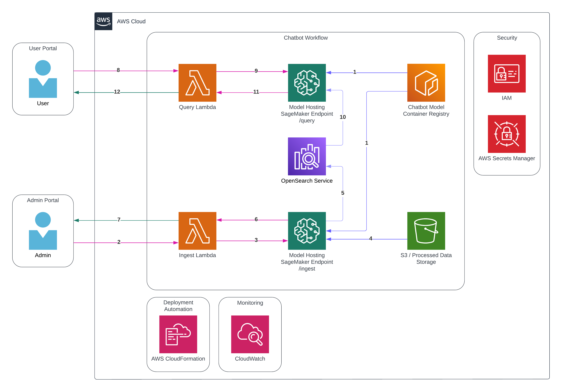This screenshot has width=585, height=392.
Task: Select the AWS Secrets Manager icon
Action: click(507, 134)
